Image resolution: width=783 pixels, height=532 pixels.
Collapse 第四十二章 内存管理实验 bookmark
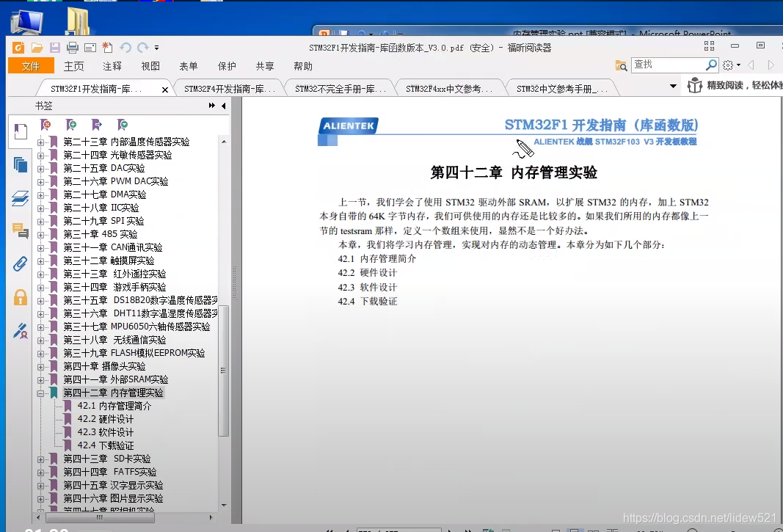(41, 393)
